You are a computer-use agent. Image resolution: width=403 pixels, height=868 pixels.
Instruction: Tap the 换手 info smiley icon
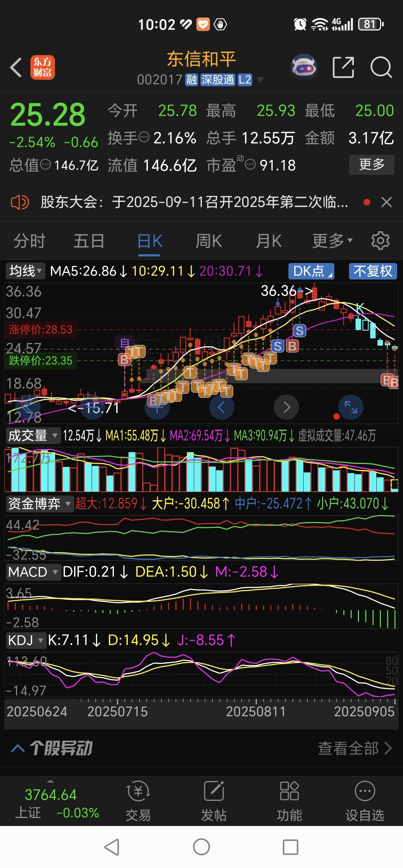[x=144, y=137]
